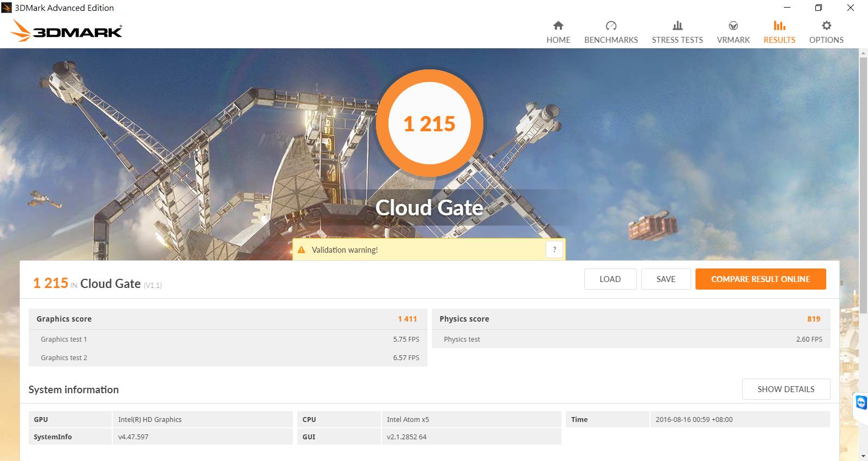Click the 2.60 FPS value

coord(809,339)
